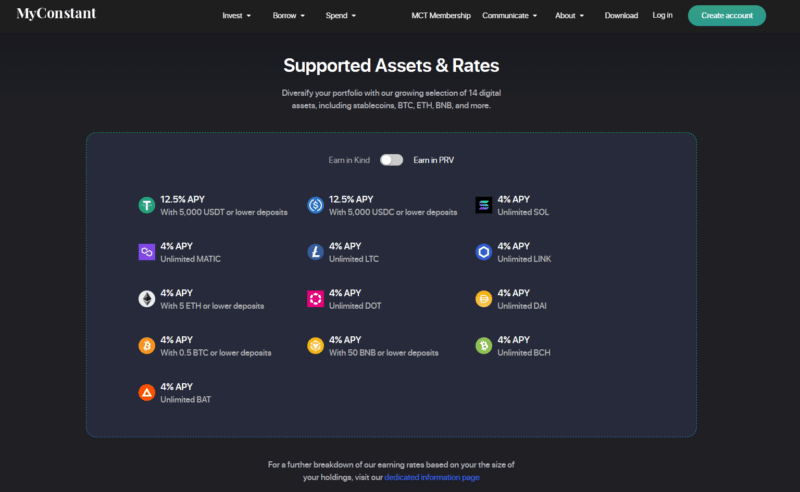Expand the Invest dropdown menu

pos(236,15)
